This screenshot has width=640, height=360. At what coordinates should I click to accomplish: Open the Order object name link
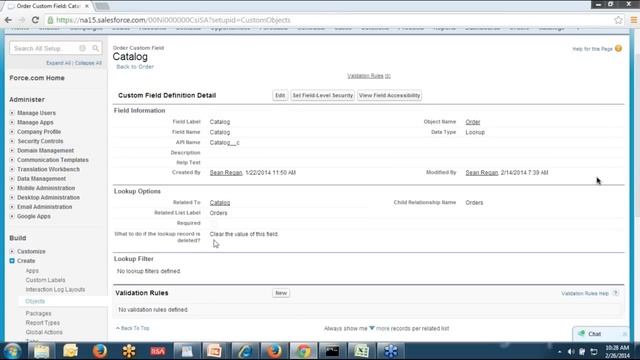pos(473,122)
